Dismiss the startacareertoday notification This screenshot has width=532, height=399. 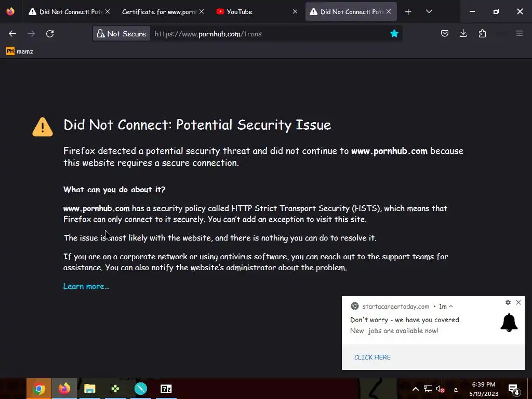(x=518, y=302)
